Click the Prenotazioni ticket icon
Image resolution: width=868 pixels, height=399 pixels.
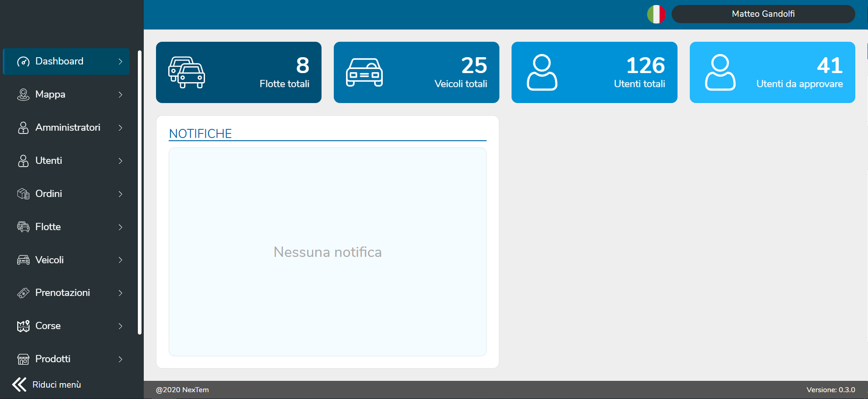[x=23, y=293]
